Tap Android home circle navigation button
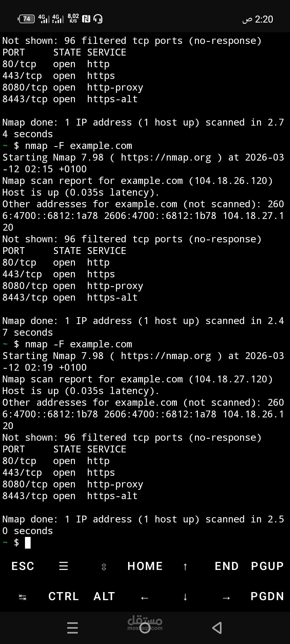Image resolution: width=290 pixels, height=644 pixels. pyautogui.click(x=145, y=628)
